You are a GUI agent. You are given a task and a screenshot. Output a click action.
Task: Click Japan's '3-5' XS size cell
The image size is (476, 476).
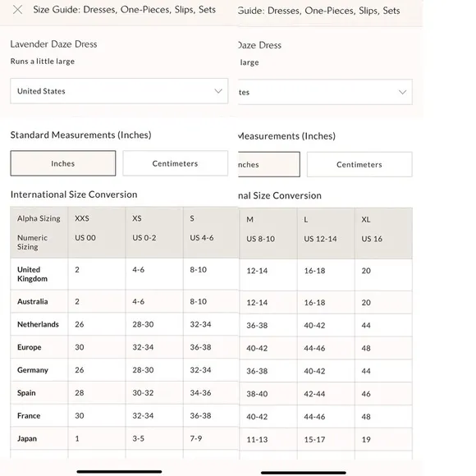(x=138, y=439)
